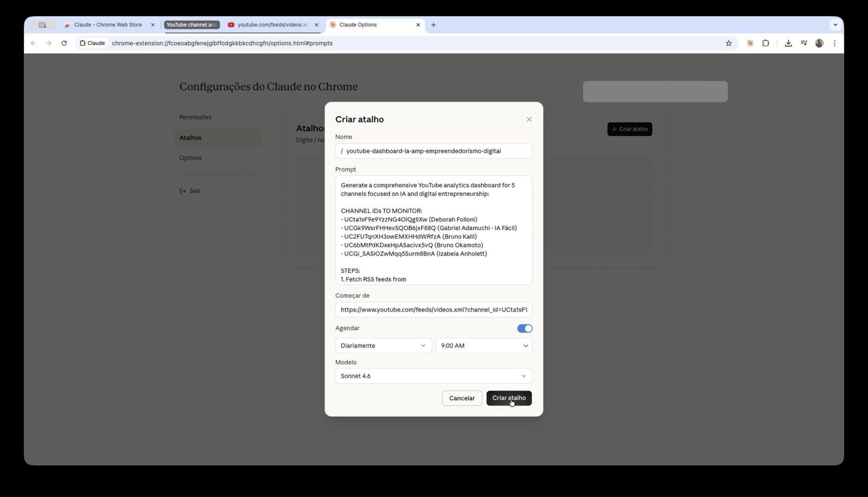The width and height of the screenshot is (868, 497).
Task: Click the Bruno Kalil channel ID line
Action: (409, 237)
